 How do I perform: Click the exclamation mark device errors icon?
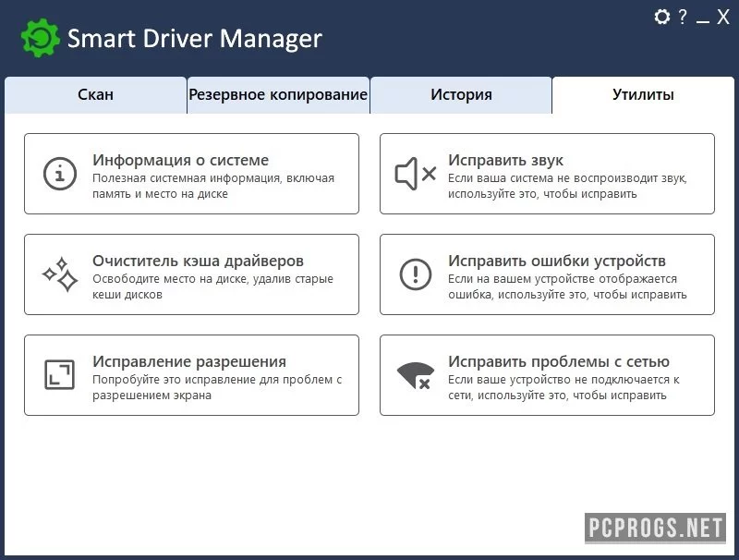(415, 274)
